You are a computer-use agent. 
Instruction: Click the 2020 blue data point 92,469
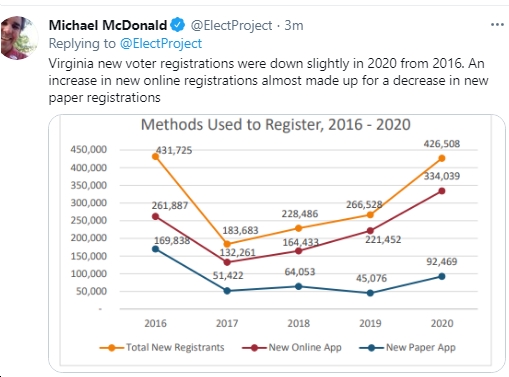coord(442,276)
